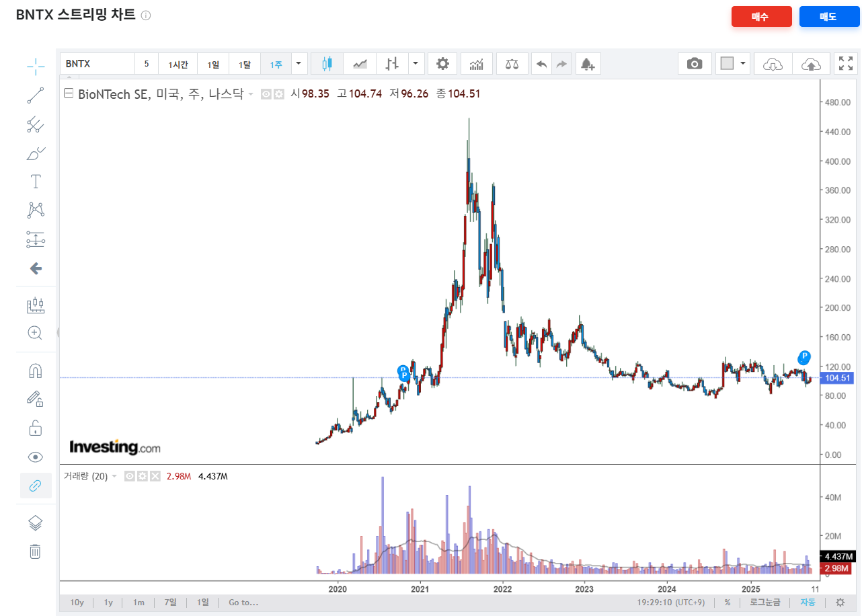
Task: Switch to candlestick chart style
Action: point(327,64)
